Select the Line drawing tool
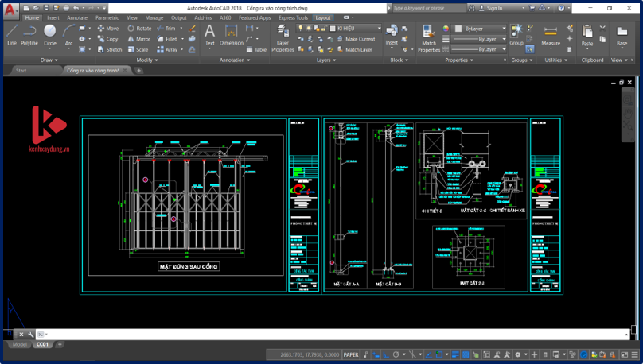The image size is (643, 364). coord(11,35)
